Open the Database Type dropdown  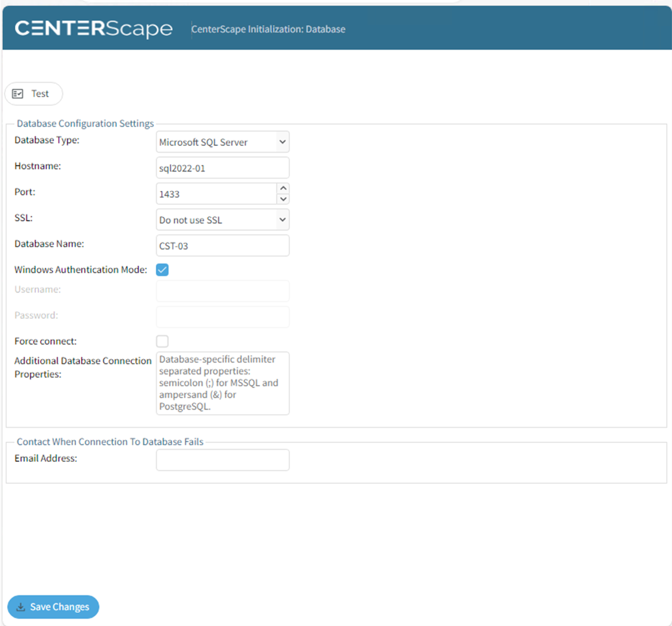(222, 142)
